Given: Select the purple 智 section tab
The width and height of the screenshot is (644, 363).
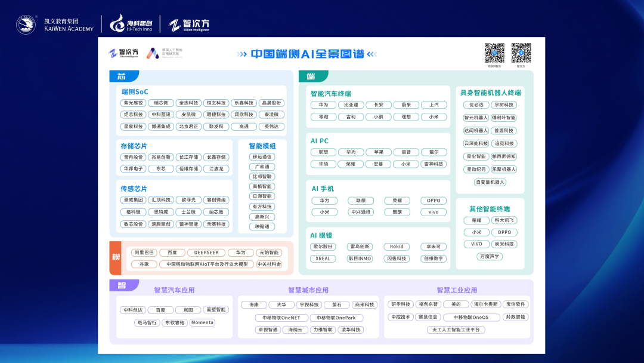Looking at the screenshot, I should [x=123, y=285].
